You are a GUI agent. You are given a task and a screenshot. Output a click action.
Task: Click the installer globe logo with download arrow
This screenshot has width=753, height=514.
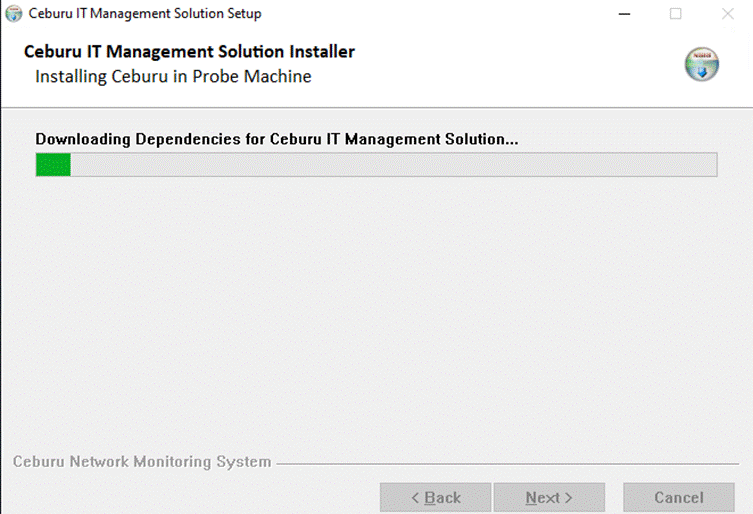(702, 64)
